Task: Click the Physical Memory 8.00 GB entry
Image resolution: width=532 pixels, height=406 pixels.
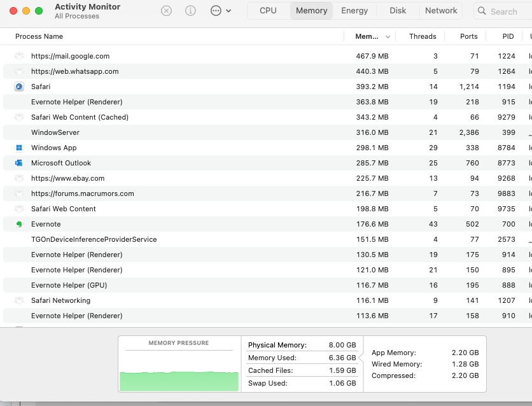Action: click(302, 345)
